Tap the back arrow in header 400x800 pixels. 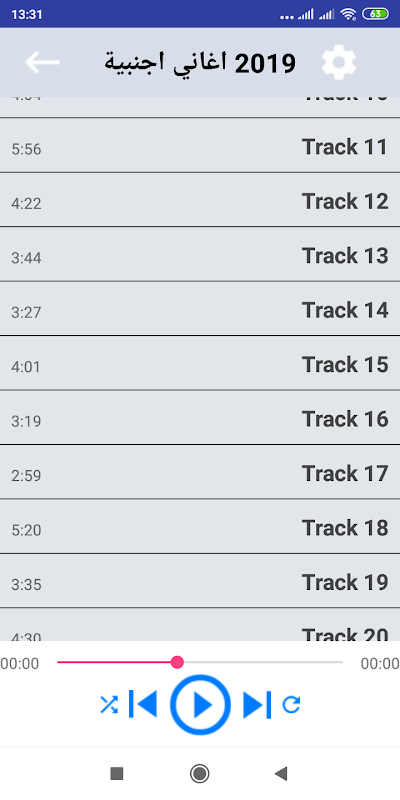[x=42, y=62]
